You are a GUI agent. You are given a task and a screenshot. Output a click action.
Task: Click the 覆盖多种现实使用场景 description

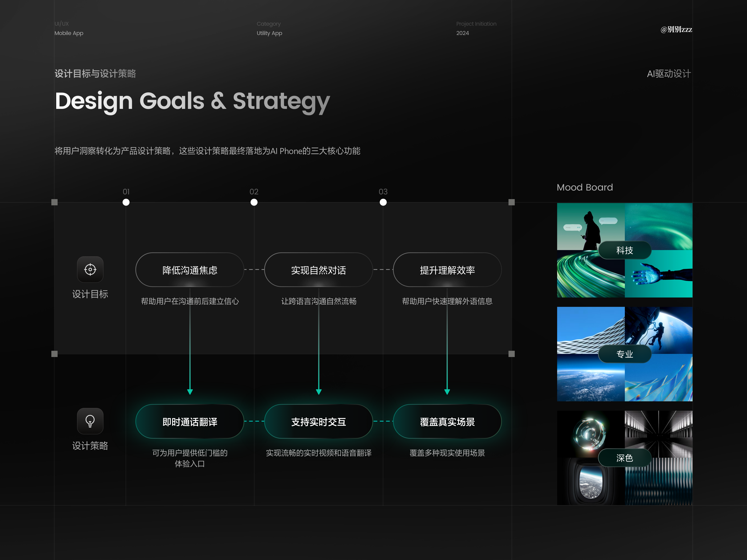[x=447, y=453]
